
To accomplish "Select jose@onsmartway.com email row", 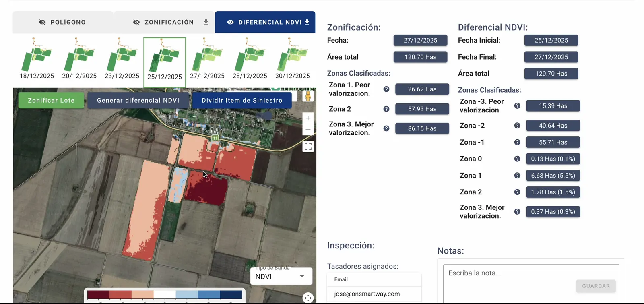I will (374, 294).
